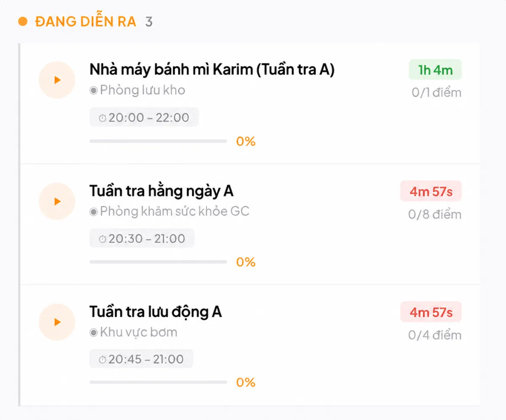
Task: Open the ĐANG DIỄN RA section header
Action: point(86,22)
